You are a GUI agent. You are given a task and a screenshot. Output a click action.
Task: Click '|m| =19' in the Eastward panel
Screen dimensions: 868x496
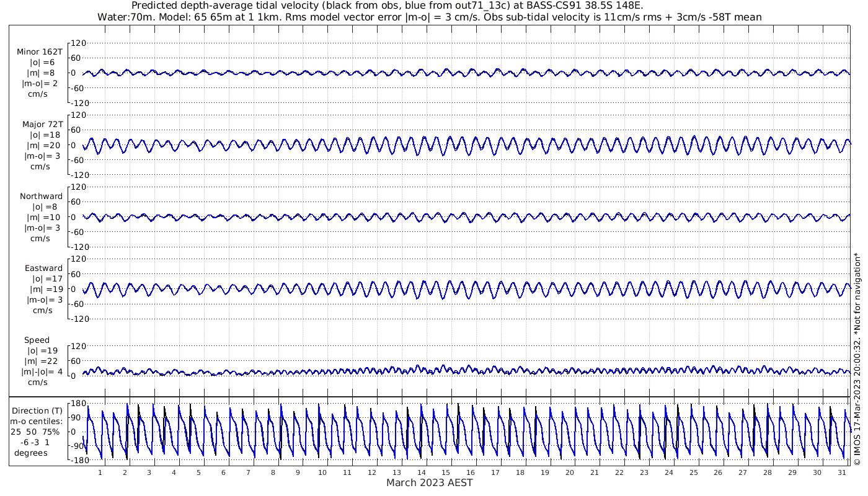46,290
